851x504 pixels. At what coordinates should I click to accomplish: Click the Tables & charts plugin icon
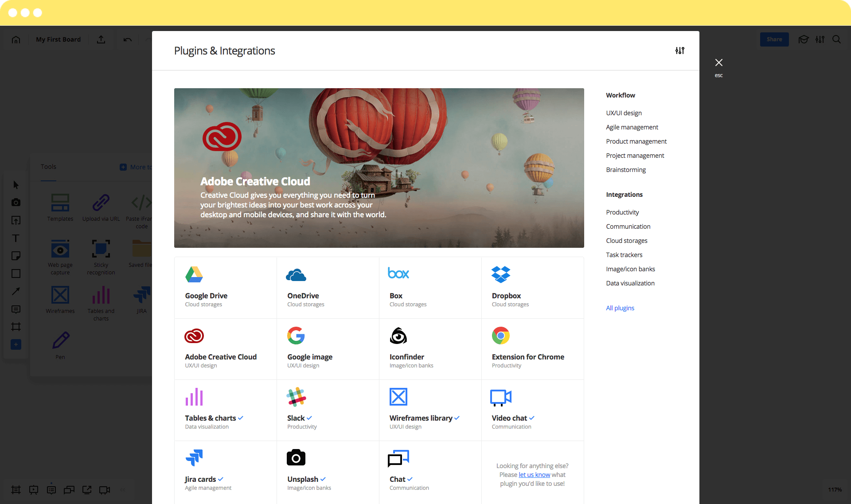(x=194, y=397)
